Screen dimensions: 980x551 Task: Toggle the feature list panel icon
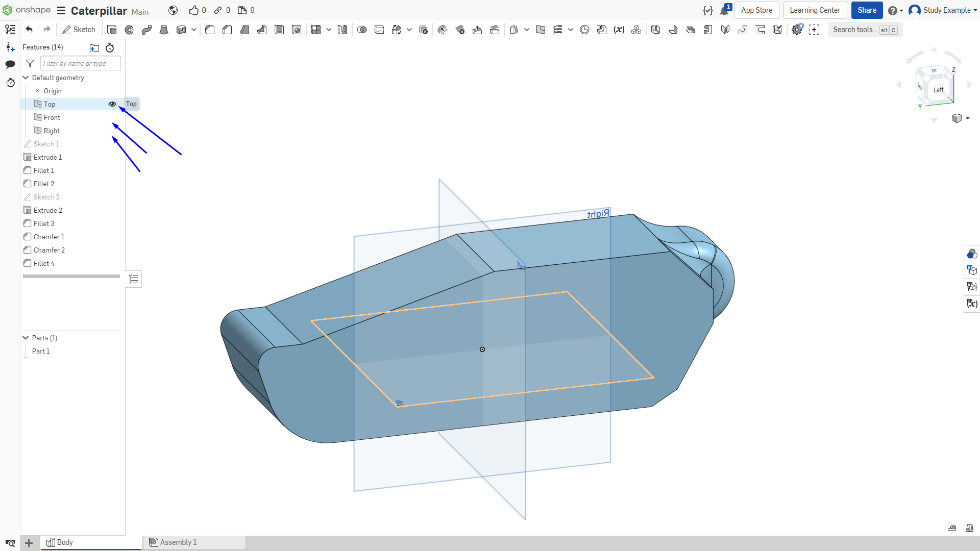(x=134, y=279)
